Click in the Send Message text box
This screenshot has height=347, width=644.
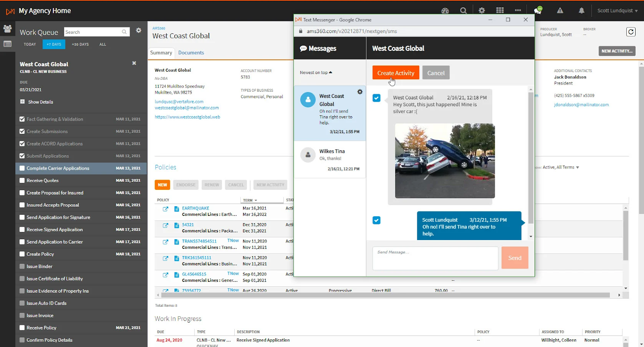tap(435, 258)
